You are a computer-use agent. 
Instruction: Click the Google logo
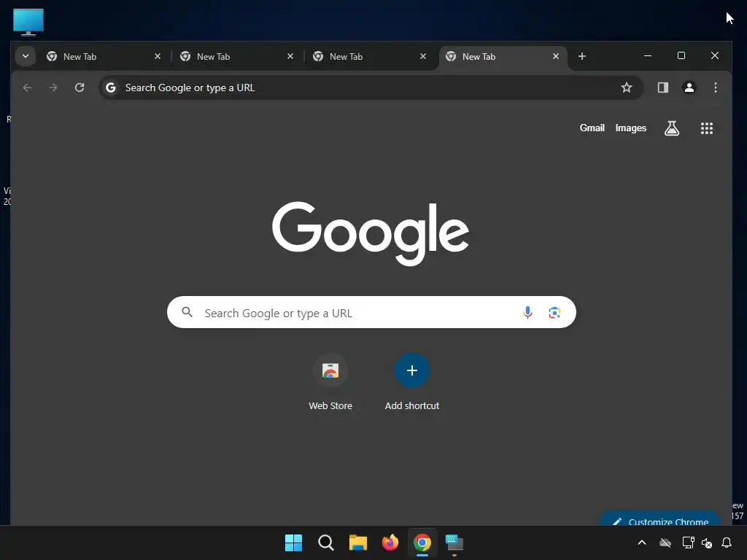point(371,233)
